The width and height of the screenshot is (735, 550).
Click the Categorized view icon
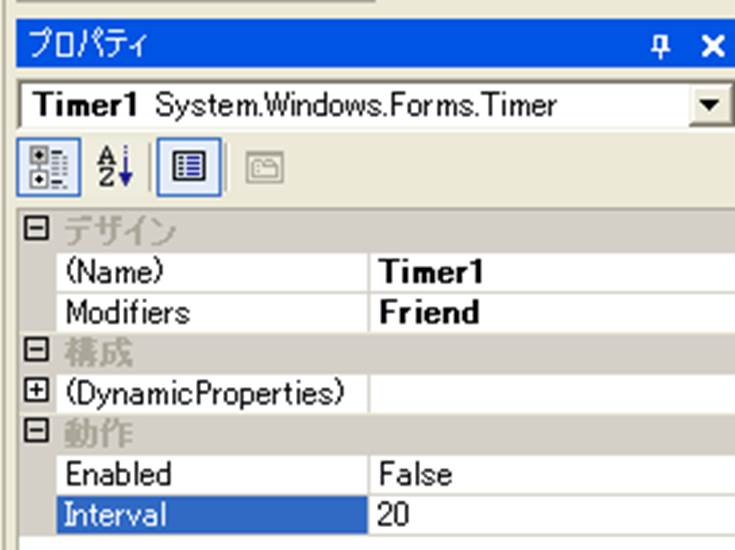(42, 166)
